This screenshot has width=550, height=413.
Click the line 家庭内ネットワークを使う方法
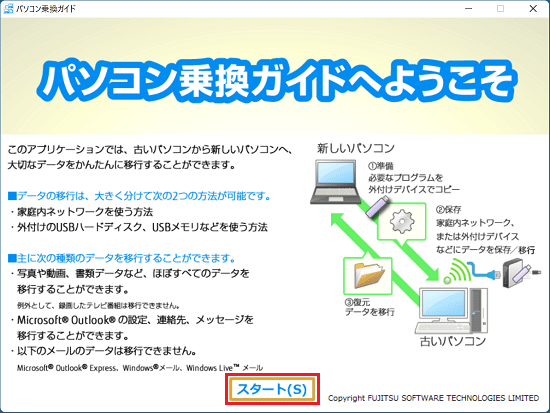pyautogui.click(x=81, y=212)
